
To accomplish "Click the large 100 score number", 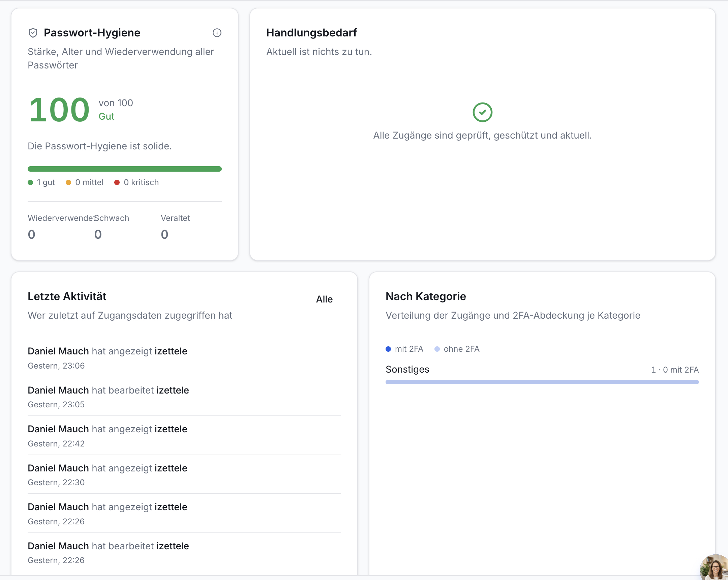I will tap(59, 110).
